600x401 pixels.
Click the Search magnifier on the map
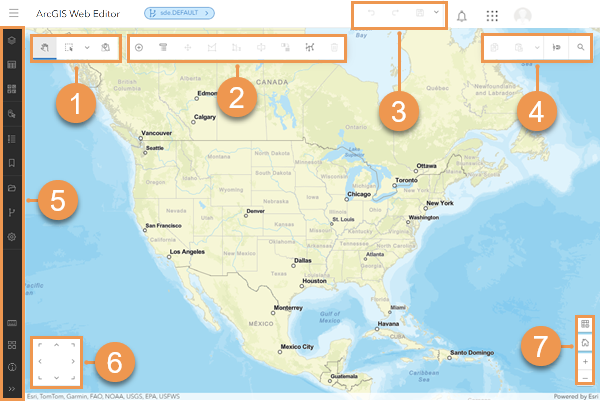[x=580, y=47]
